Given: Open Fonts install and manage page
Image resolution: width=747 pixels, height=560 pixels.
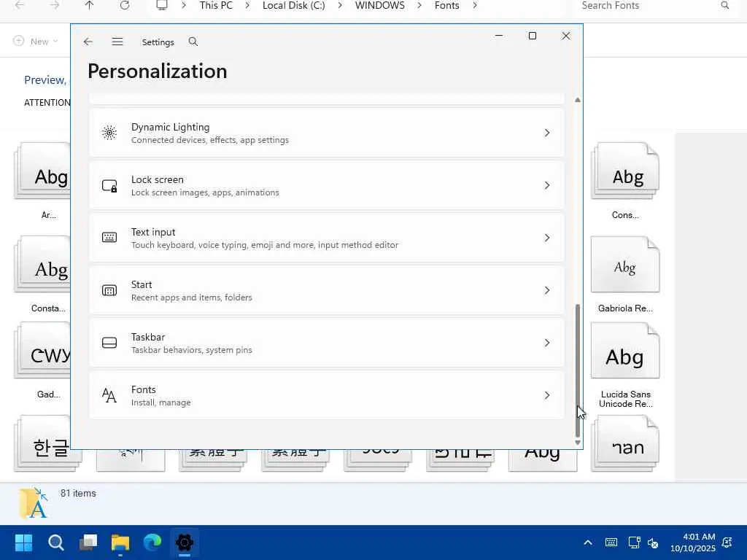Looking at the screenshot, I should click(326, 395).
